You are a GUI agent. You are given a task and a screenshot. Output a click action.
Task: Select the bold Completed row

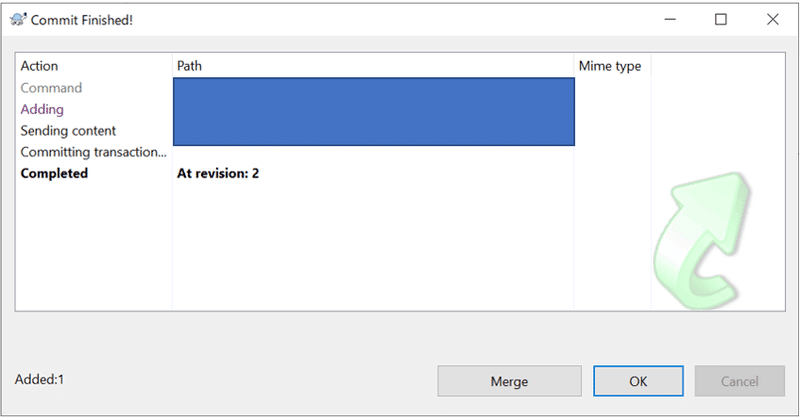tap(54, 174)
